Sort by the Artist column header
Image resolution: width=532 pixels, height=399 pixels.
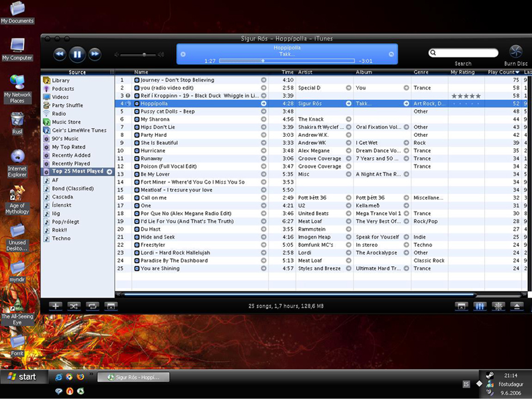[324, 72]
